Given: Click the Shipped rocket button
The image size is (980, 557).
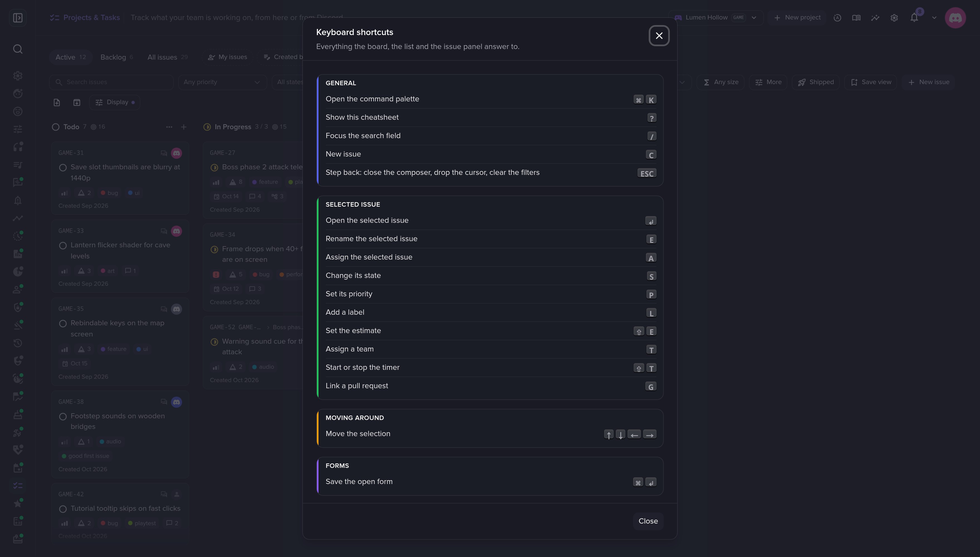Looking at the screenshot, I should (815, 82).
